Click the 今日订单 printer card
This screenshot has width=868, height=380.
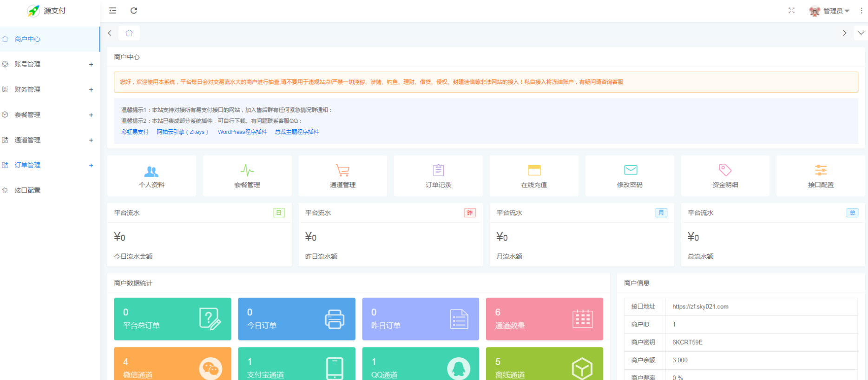(x=296, y=319)
